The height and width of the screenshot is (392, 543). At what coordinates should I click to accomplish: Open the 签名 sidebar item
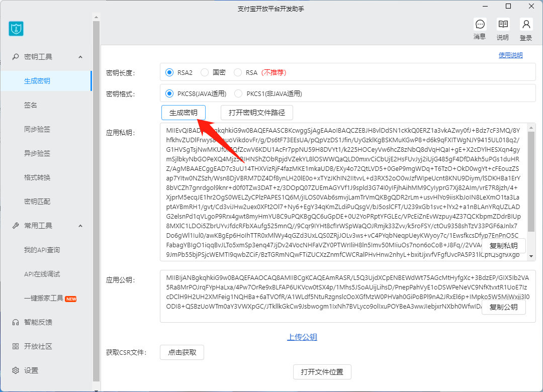[x=31, y=105]
